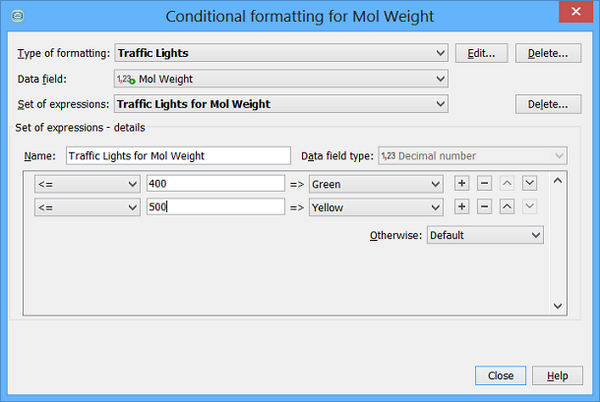Viewport: 600px width, 402px height.
Task: Add a rule after the 500 row
Action: (461, 207)
